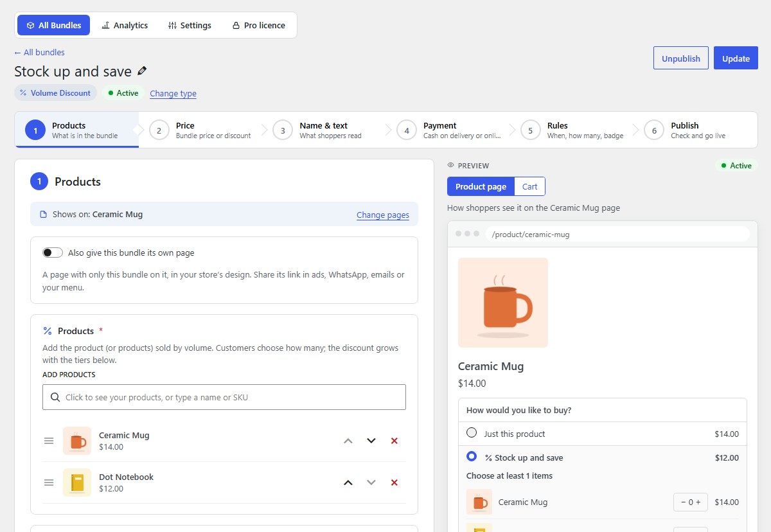Open the All Bundles tab
Viewport: 771px width, 532px height.
tap(54, 25)
